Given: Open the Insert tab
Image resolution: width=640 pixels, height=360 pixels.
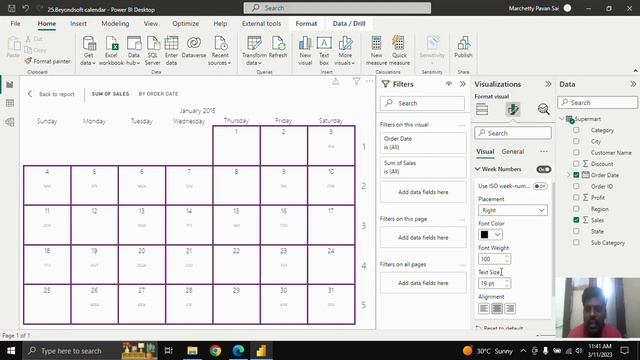Looking at the screenshot, I should pyautogui.click(x=78, y=24).
